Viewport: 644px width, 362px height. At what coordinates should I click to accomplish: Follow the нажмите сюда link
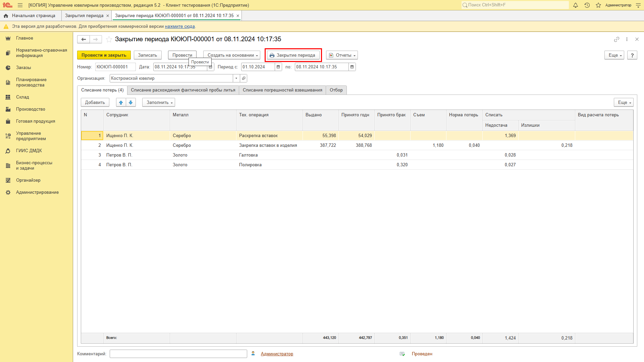(180, 26)
